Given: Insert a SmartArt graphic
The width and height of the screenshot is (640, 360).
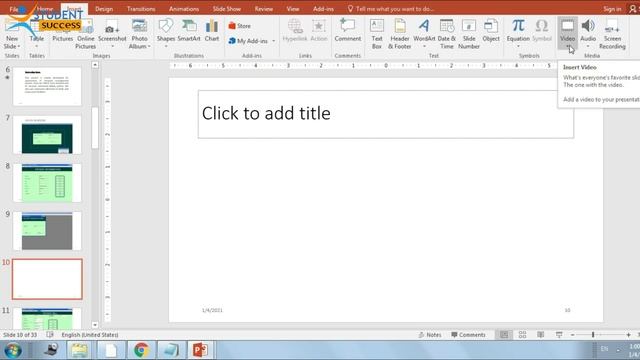Looking at the screenshot, I should tap(189, 31).
